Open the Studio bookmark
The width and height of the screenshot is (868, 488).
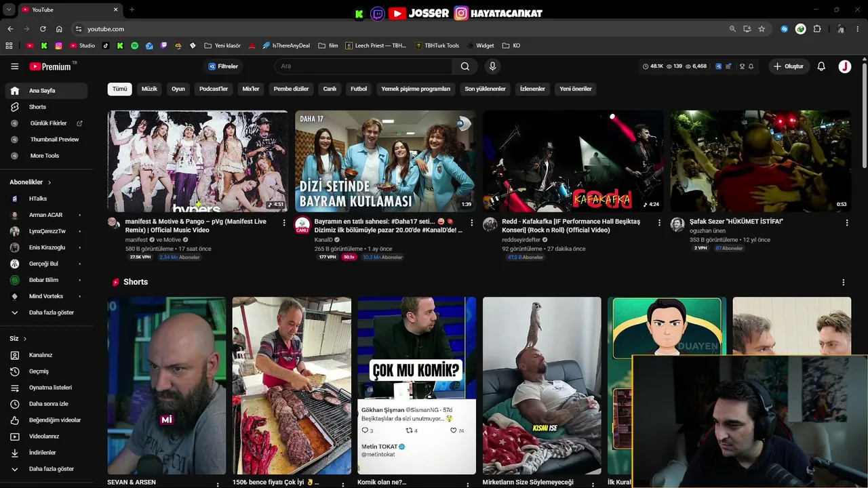click(82, 46)
